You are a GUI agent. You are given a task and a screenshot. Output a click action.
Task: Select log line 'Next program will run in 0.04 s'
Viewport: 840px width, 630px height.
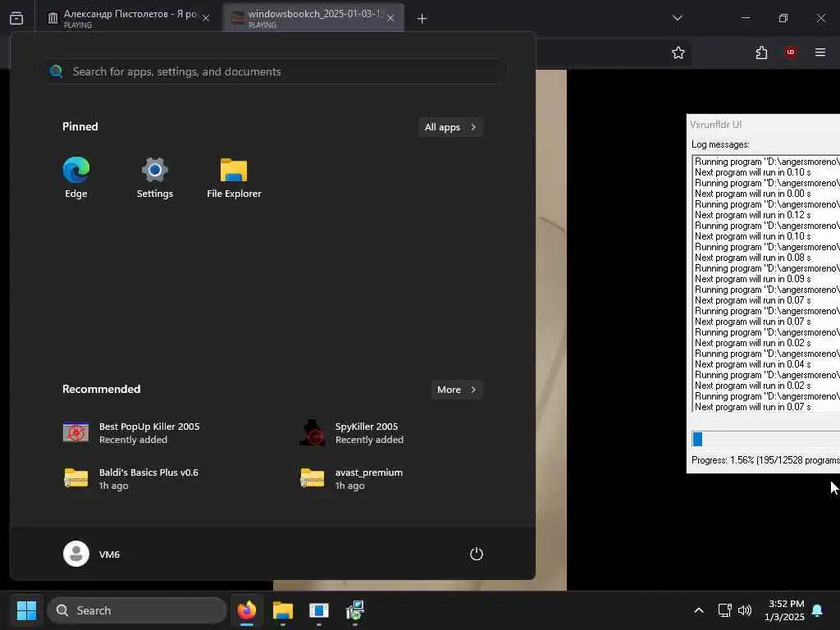click(x=753, y=364)
